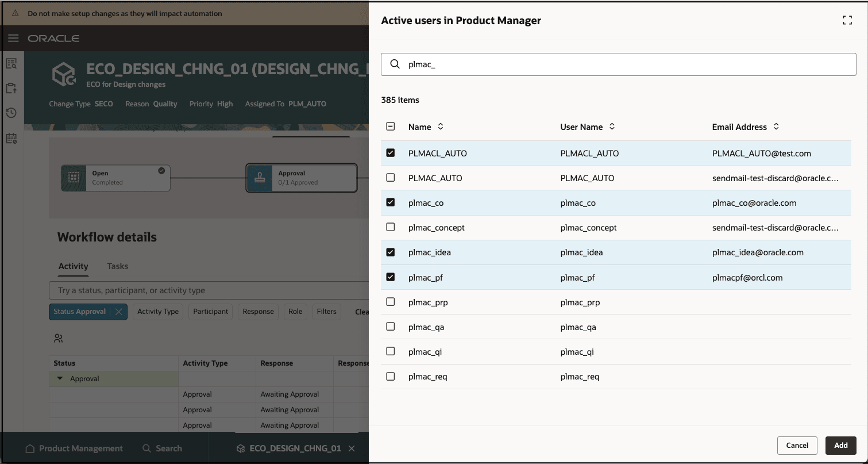Click the 385 items count text
This screenshot has width=868, height=464.
pyautogui.click(x=400, y=100)
